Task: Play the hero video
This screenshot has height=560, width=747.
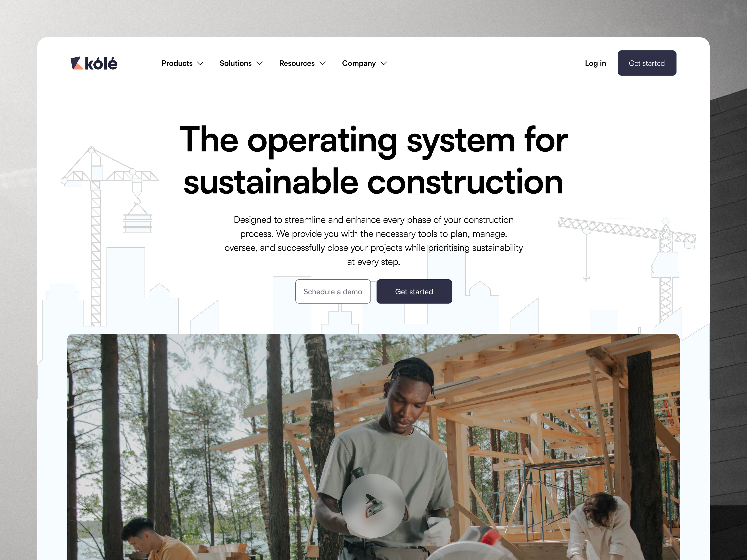Action: tap(373, 505)
